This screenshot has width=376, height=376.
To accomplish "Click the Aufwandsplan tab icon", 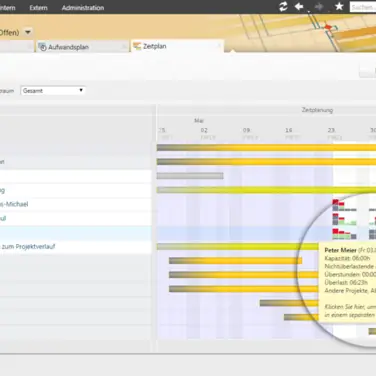I will pyautogui.click(x=43, y=47).
